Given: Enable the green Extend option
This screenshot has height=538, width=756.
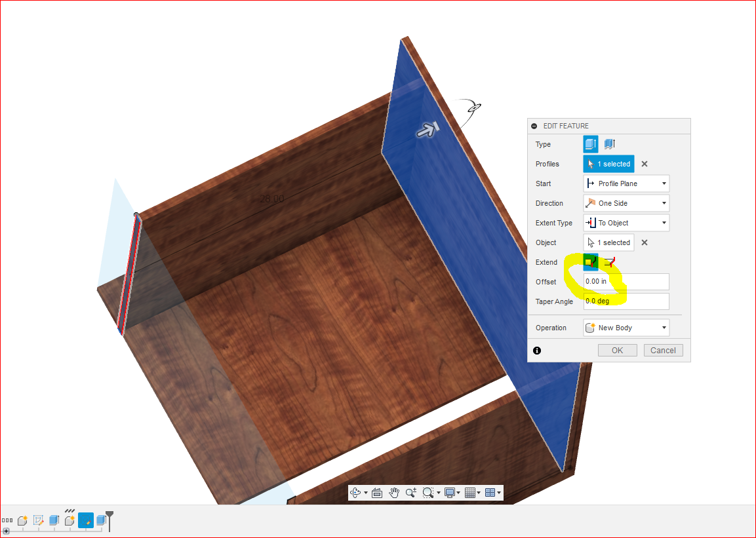Looking at the screenshot, I should 589,261.
